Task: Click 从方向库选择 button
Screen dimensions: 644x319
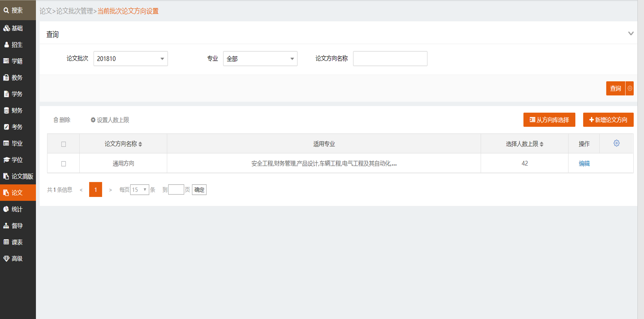Action: coord(549,120)
